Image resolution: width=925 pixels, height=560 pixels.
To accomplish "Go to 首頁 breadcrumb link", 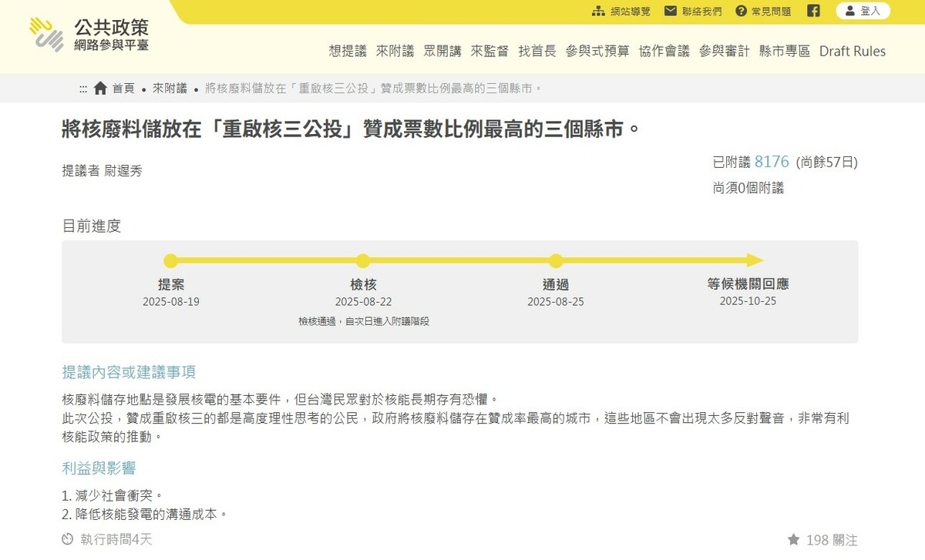I will click(123, 89).
